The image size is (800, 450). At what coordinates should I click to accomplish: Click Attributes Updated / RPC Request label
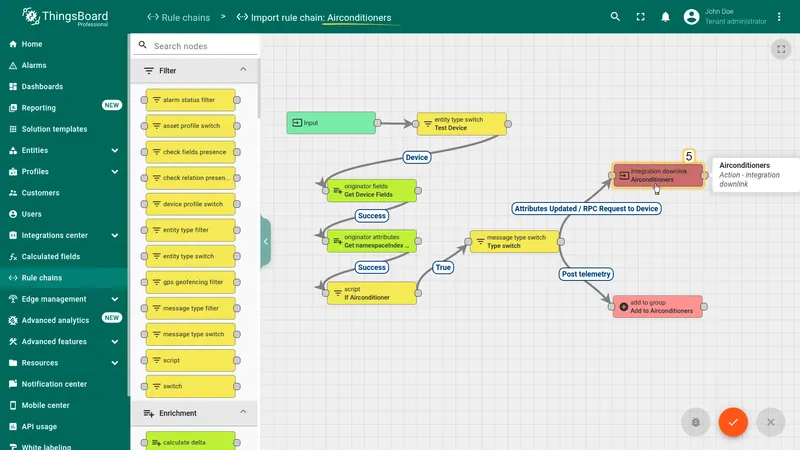click(586, 209)
